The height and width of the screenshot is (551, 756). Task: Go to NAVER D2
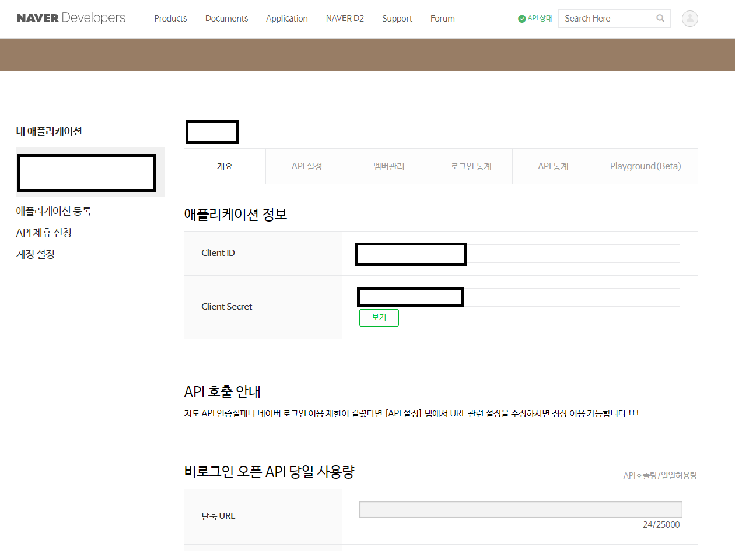point(345,19)
